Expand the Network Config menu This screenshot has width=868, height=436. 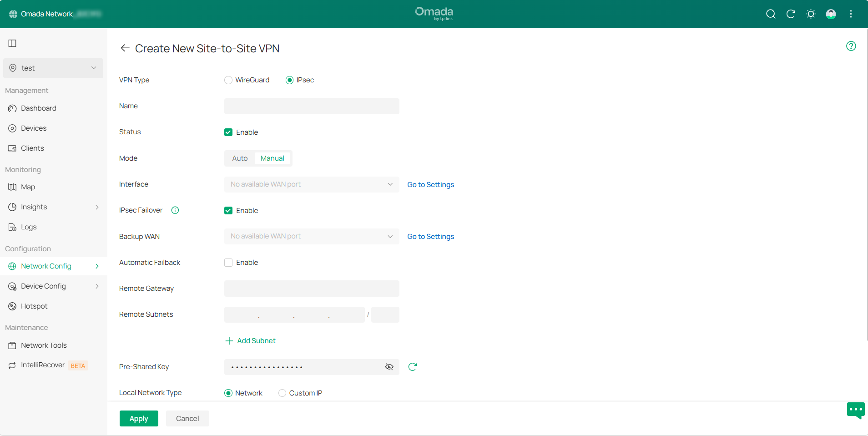point(46,266)
